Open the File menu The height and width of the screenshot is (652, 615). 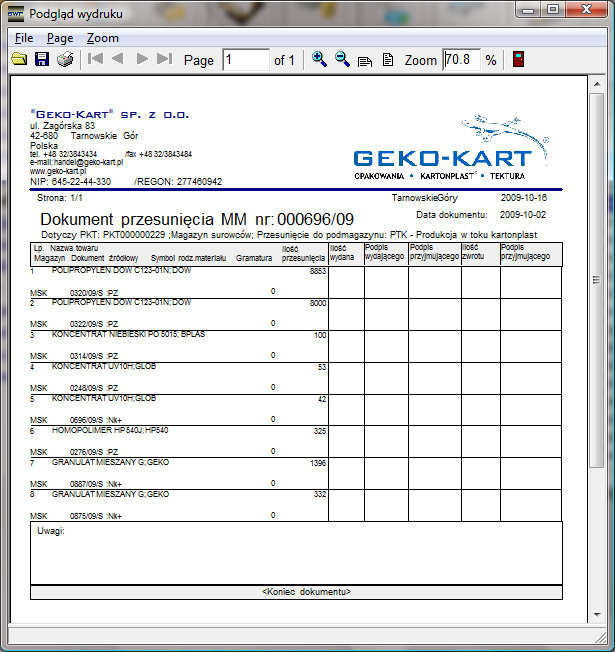(24, 38)
